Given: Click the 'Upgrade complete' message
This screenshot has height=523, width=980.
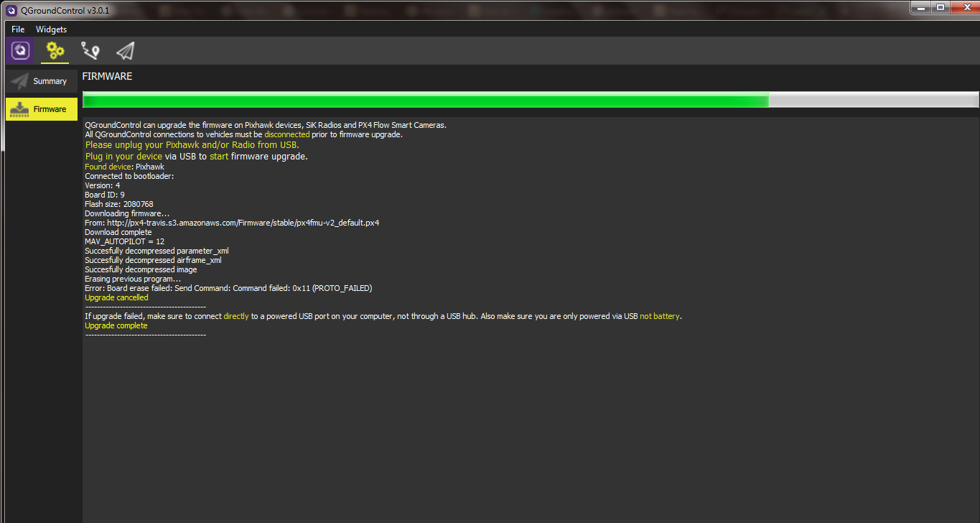Looking at the screenshot, I should [x=116, y=325].
